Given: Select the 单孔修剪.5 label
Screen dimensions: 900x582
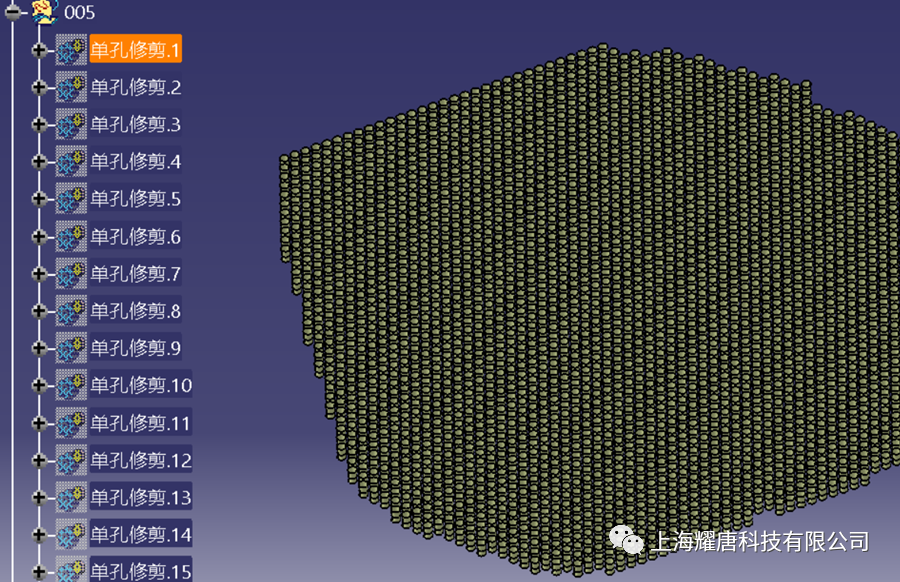Looking at the screenshot, I should point(135,199).
